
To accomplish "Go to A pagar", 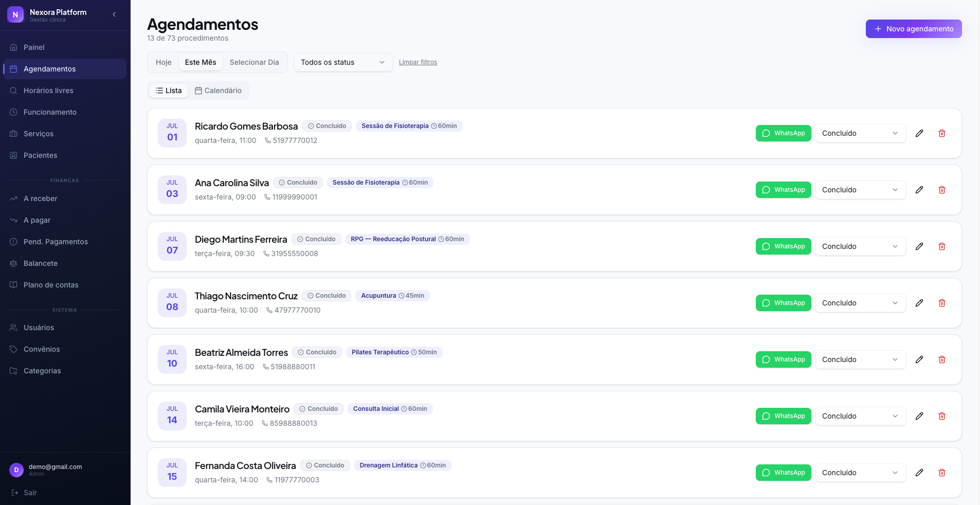I will 65,220.
